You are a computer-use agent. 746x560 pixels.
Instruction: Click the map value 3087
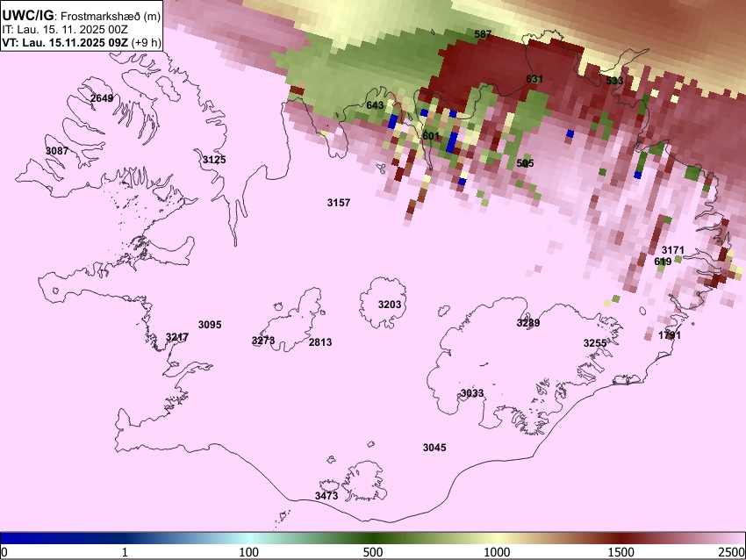tap(57, 151)
